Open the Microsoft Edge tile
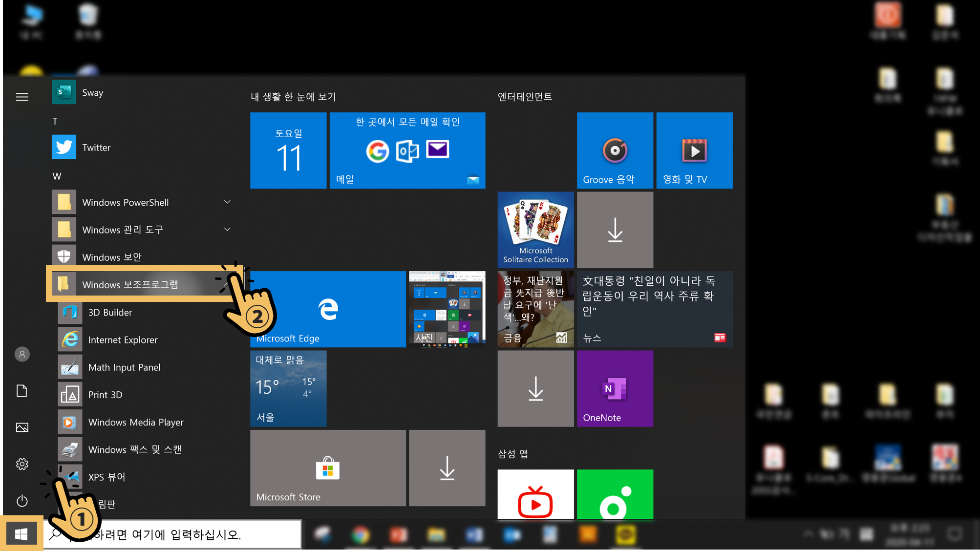The image size is (980, 551). 328,309
